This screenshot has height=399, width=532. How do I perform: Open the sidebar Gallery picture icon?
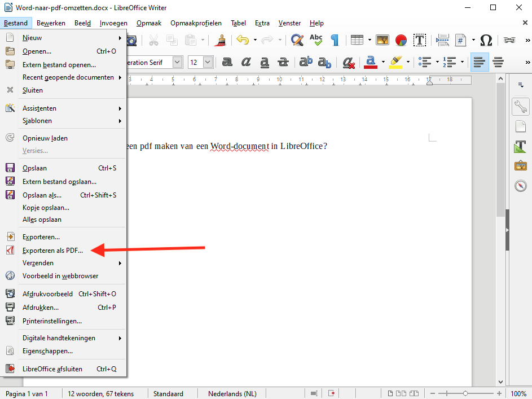tap(520, 166)
